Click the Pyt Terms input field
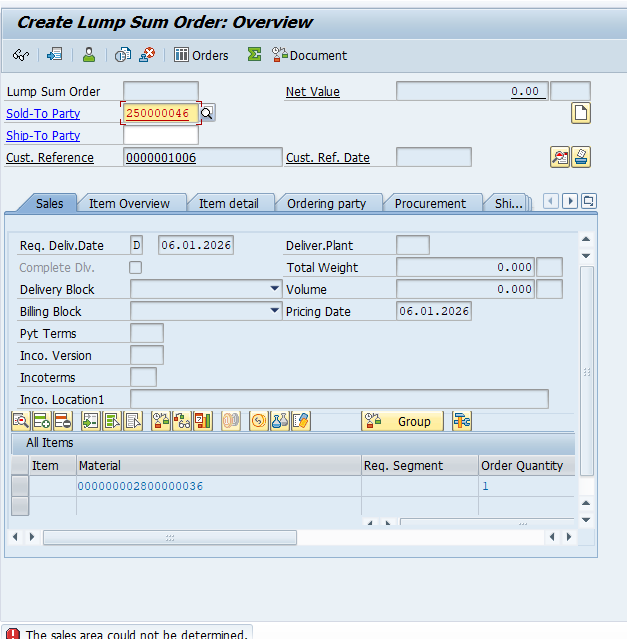Image resolution: width=627 pixels, height=639 pixels. tap(147, 333)
